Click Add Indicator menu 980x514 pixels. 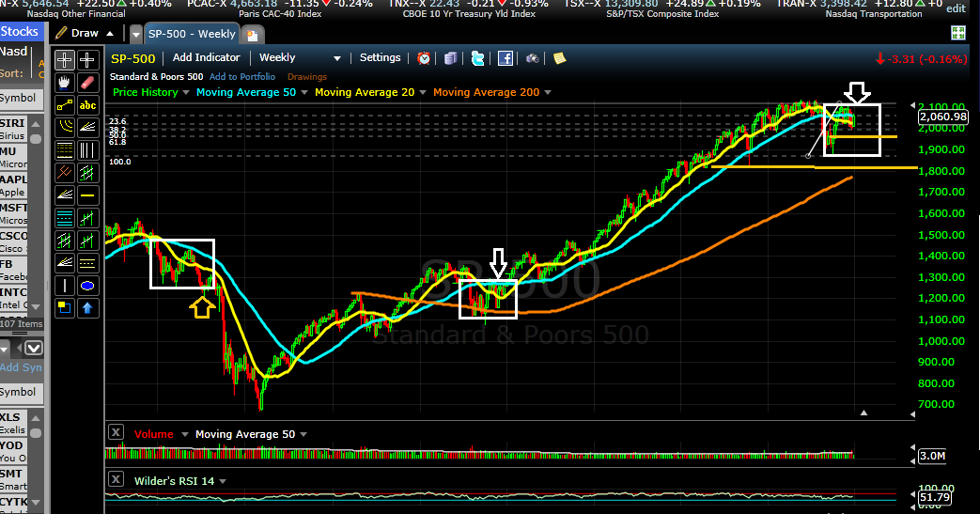pyautogui.click(x=207, y=57)
